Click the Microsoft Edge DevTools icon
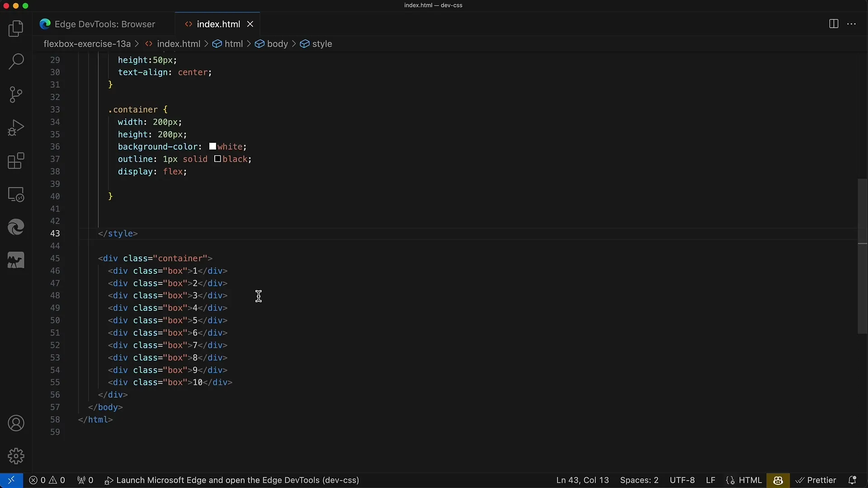 (x=15, y=228)
